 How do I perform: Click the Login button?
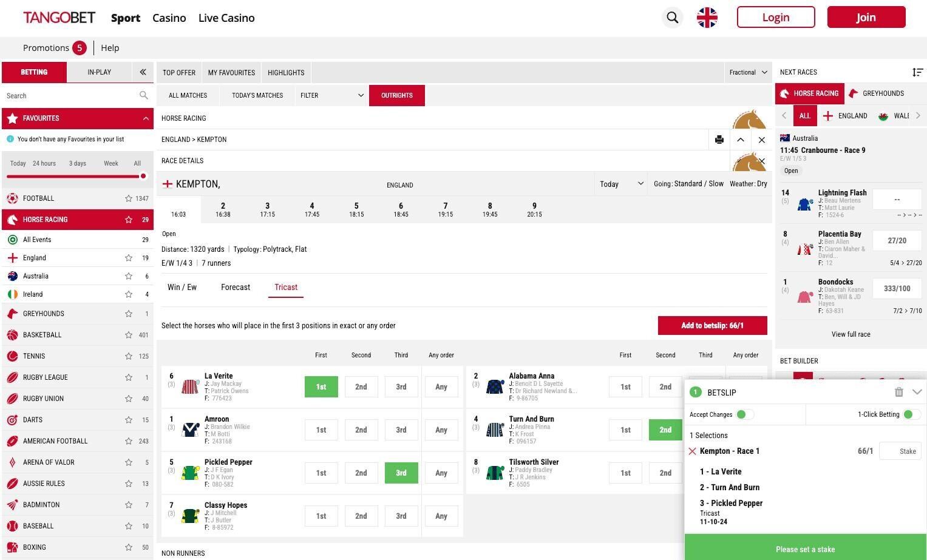click(x=776, y=17)
